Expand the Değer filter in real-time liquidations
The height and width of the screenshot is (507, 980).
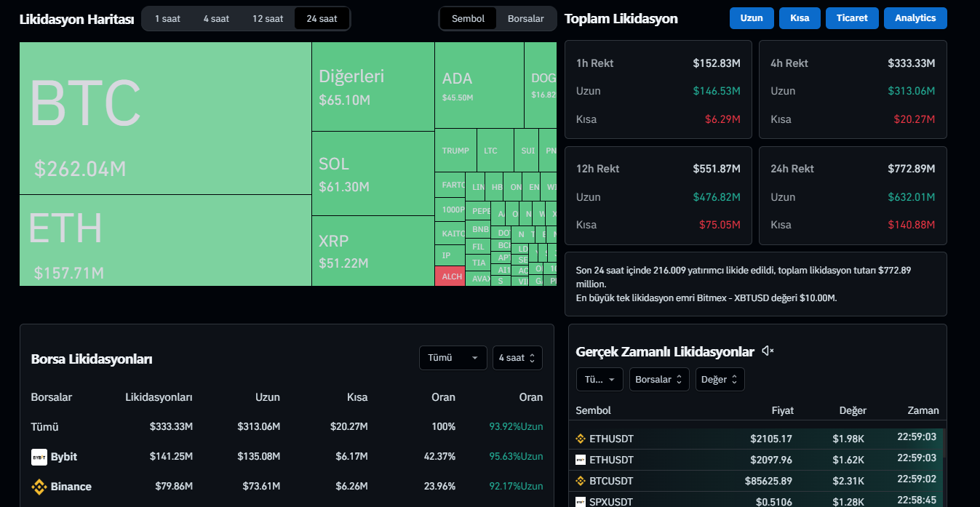point(719,379)
